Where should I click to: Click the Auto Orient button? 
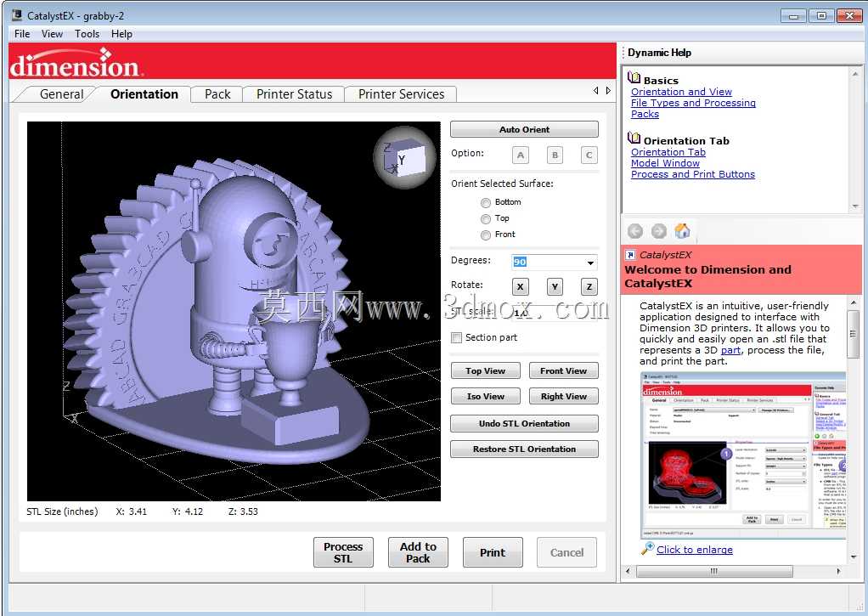click(524, 129)
